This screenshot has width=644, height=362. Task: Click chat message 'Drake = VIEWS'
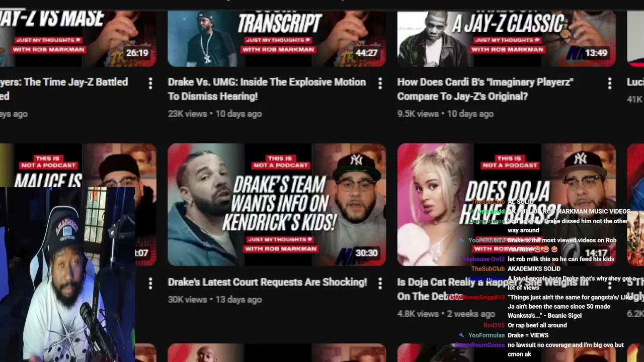pos(528,335)
